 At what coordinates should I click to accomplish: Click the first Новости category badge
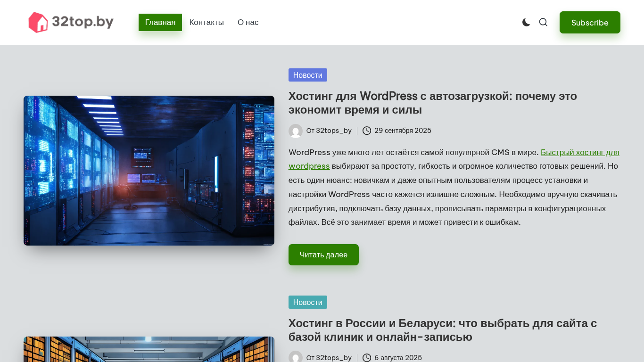pos(307,75)
